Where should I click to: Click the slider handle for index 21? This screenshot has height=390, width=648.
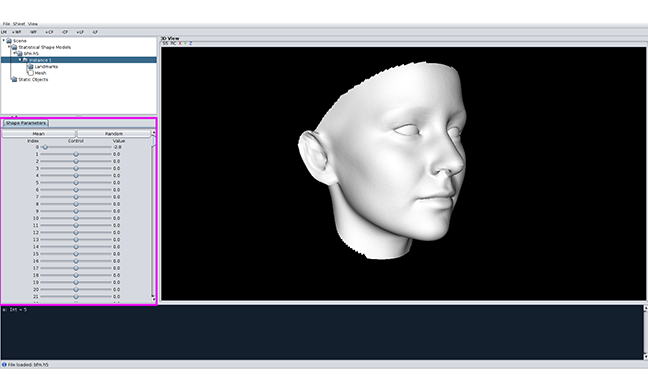[76, 297]
